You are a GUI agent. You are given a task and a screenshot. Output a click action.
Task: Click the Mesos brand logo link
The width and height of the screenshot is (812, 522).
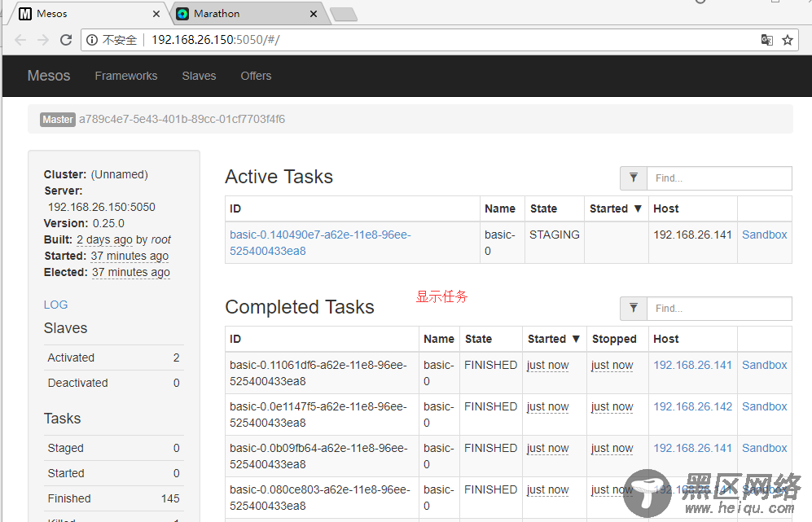(49, 76)
